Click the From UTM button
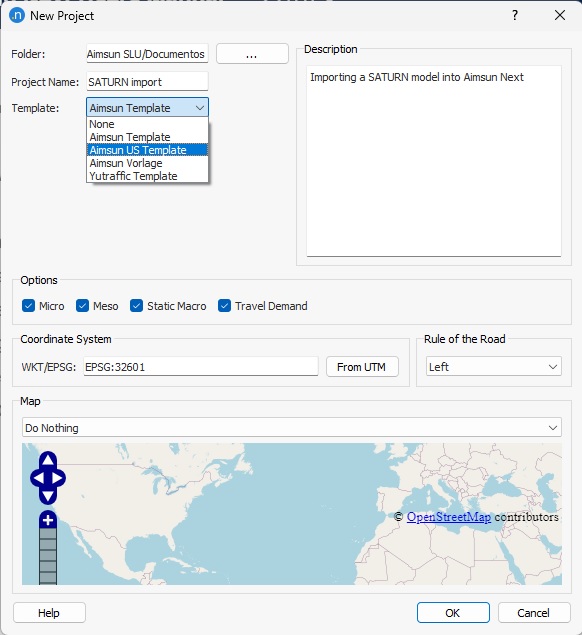 pos(362,367)
